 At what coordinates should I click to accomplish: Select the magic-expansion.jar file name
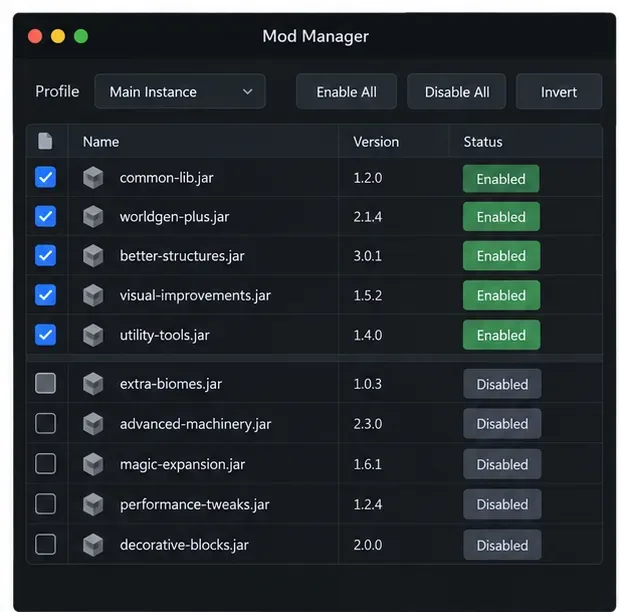(182, 464)
